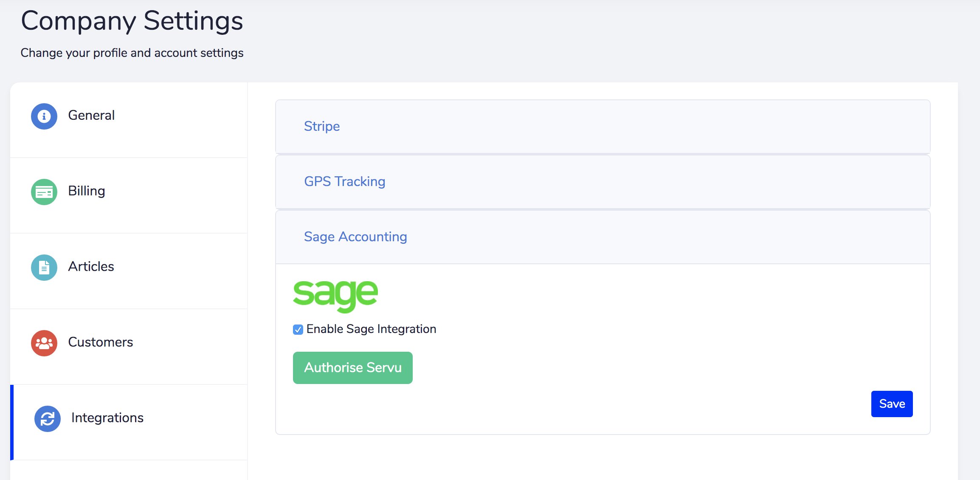Open the General settings tab
Viewport: 980px width, 480px height.
tap(129, 120)
